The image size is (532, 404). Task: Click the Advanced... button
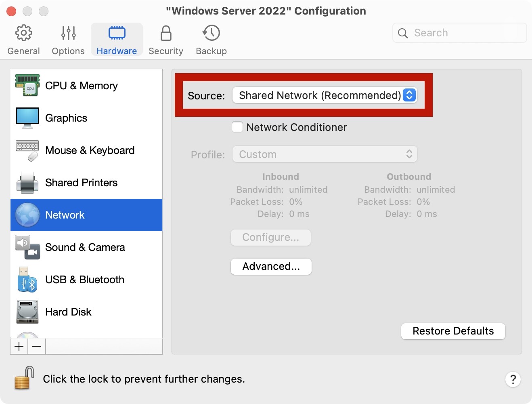(271, 267)
